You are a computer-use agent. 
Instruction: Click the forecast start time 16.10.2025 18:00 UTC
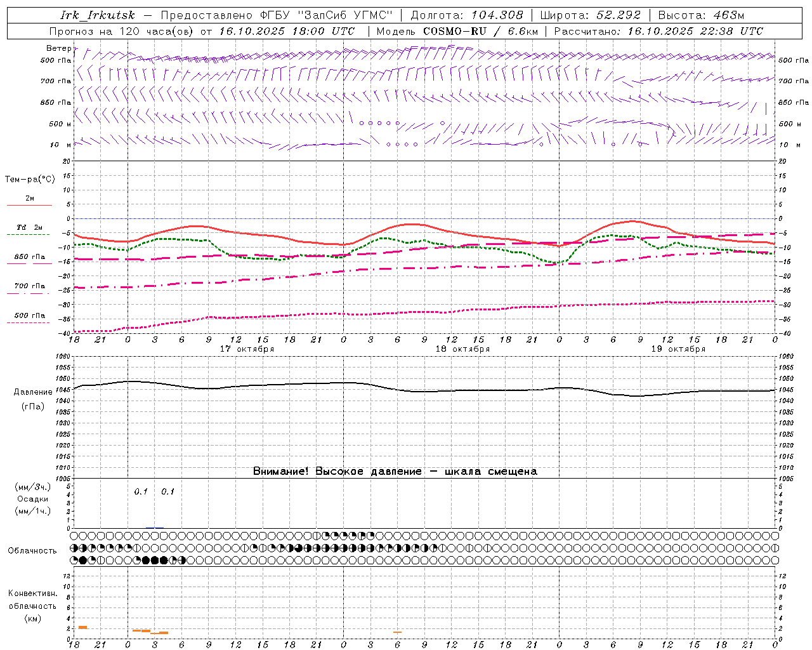[x=287, y=31]
